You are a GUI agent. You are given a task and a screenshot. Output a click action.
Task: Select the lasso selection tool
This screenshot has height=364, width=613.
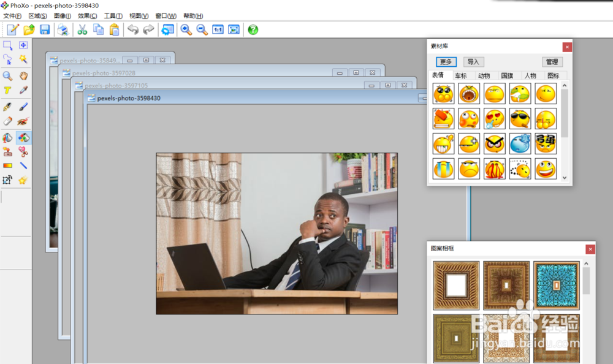7,59
